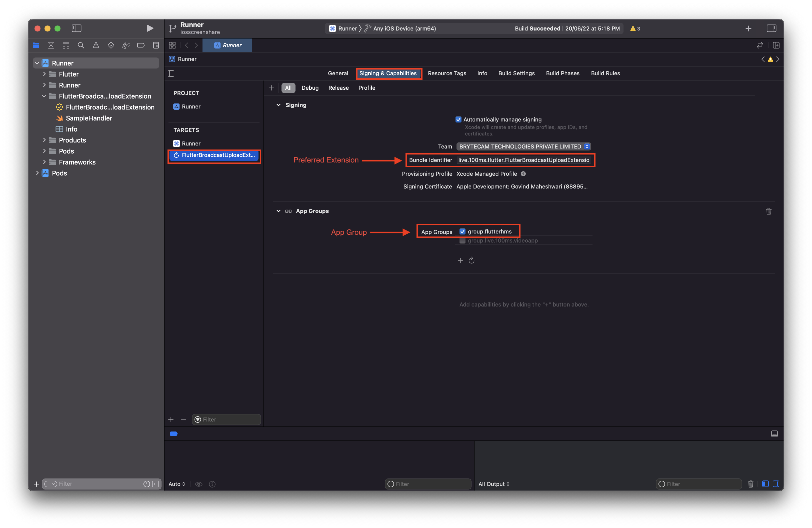The width and height of the screenshot is (812, 528).
Task: Open the Project navigator folder icon
Action: click(36, 45)
